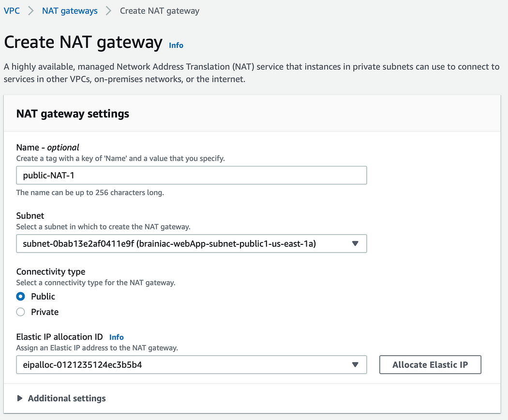The height and width of the screenshot is (420, 508).
Task: Click 'Assign an Elastic IP address' description
Action: (x=97, y=348)
